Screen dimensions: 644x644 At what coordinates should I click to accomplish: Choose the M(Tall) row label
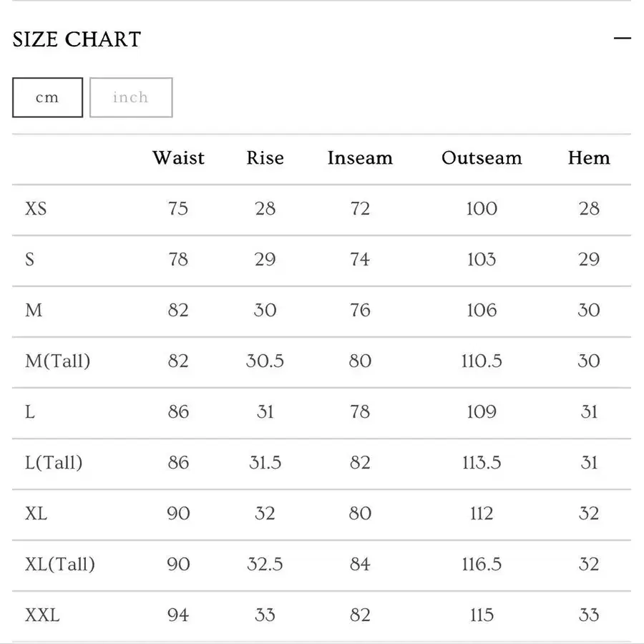[x=57, y=361]
